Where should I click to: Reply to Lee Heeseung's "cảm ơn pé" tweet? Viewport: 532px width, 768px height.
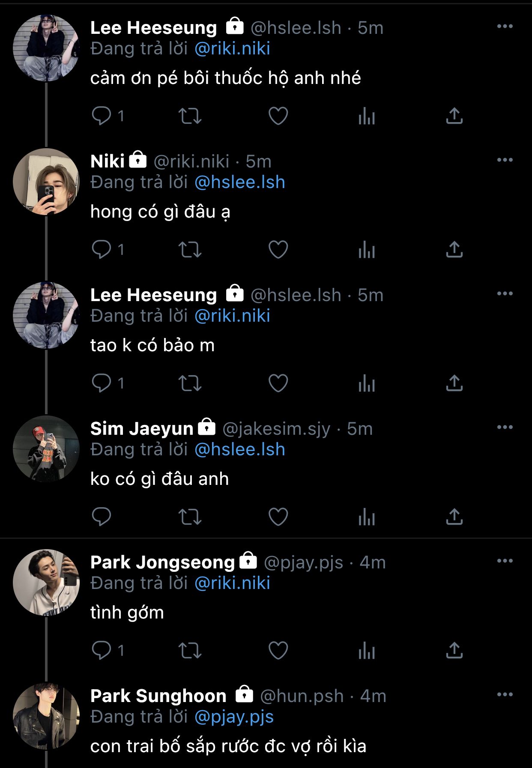[102, 116]
